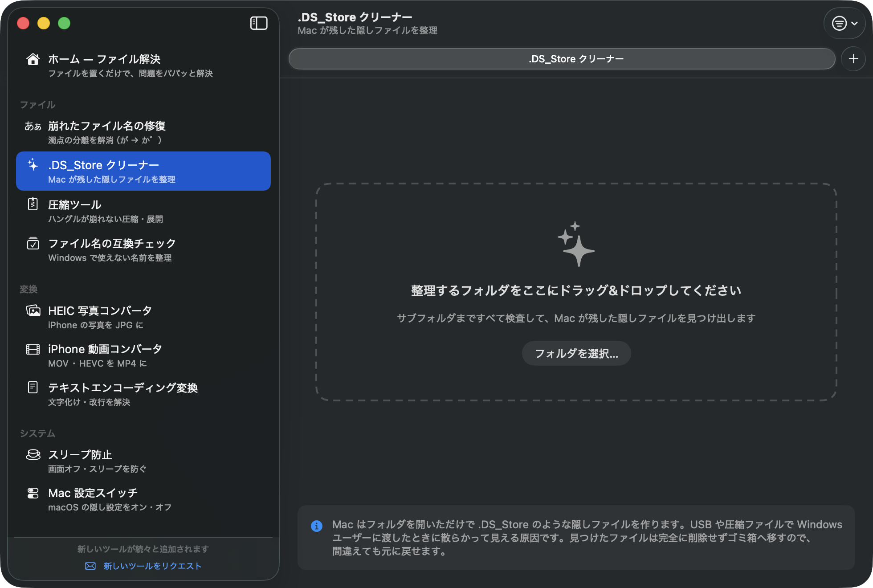Toggle the sidebar panel icon

point(259,23)
